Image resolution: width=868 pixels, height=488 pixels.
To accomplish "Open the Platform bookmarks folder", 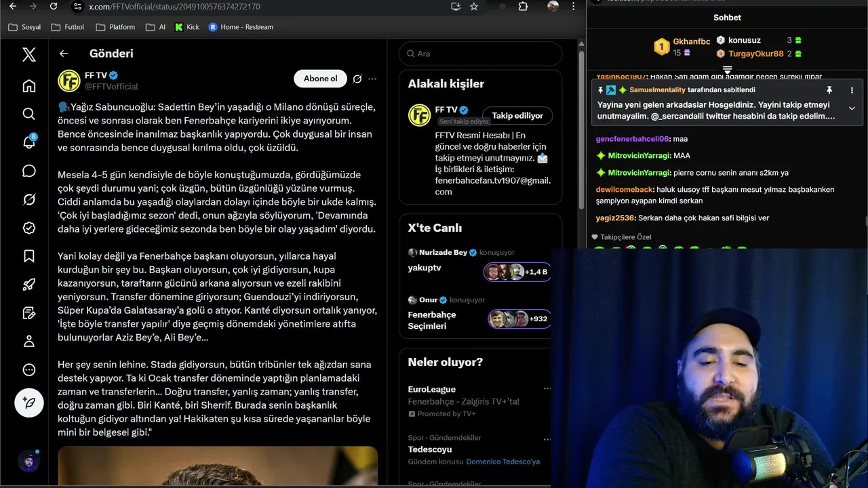I will coord(115,27).
